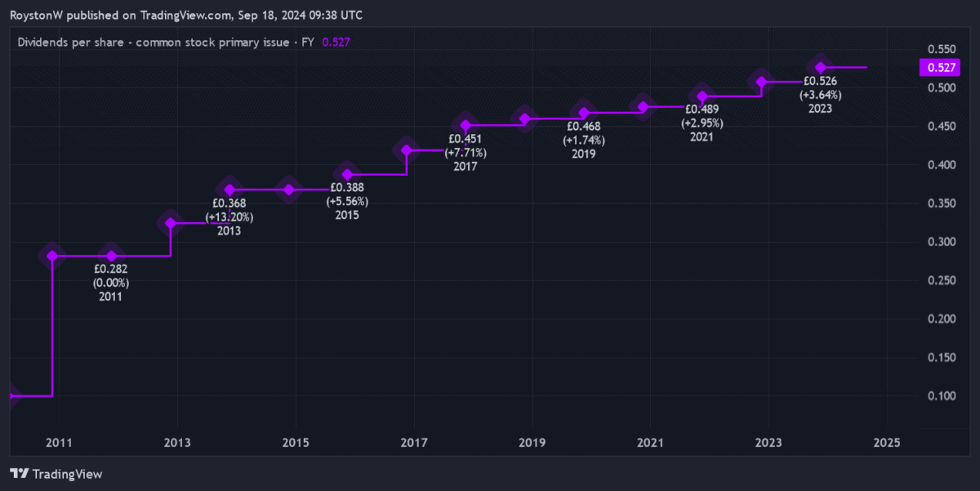Click the diamond marker at the 0.100 level

click(10, 396)
